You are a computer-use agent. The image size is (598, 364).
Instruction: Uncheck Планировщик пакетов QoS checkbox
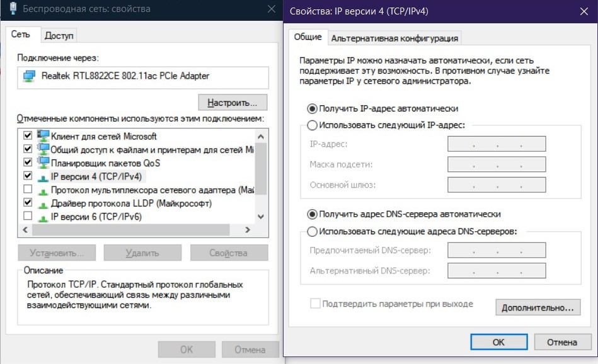click(28, 162)
